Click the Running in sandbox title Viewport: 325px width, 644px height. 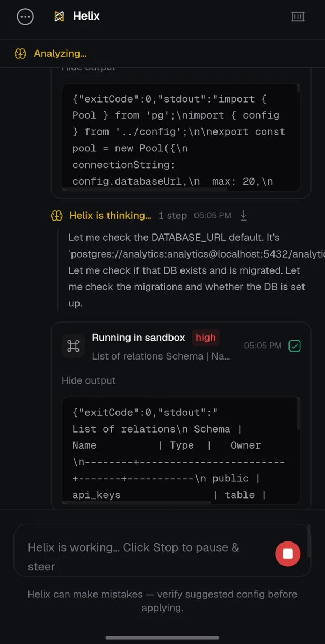tap(138, 338)
